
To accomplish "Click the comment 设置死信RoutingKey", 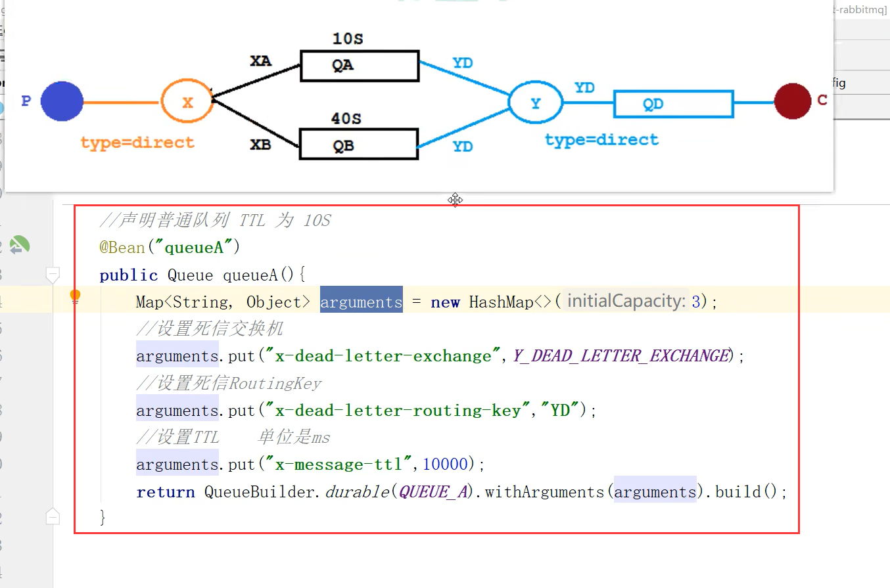I will (229, 383).
